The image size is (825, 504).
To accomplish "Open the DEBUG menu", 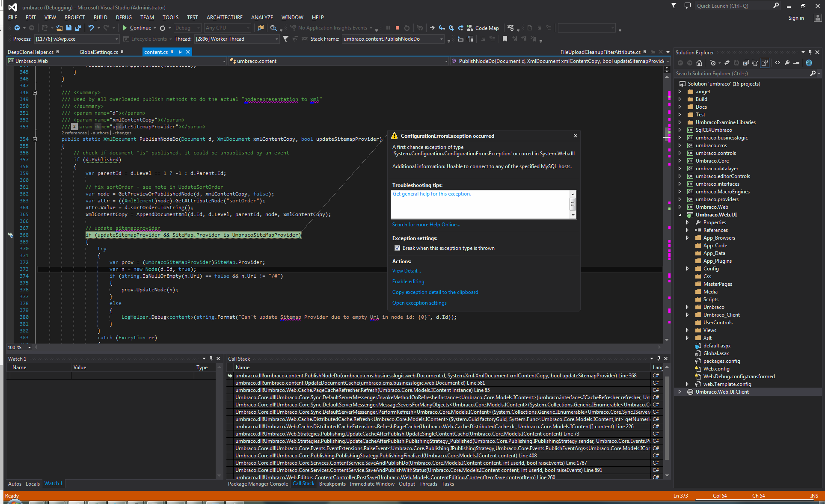I will click(x=124, y=18).
